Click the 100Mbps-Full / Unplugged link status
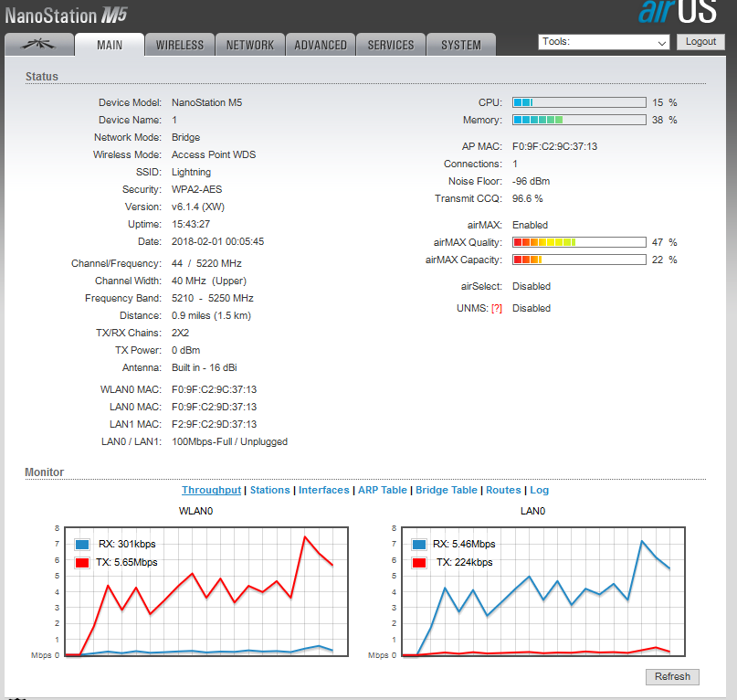Screen dimensions: 737x700 230,441
